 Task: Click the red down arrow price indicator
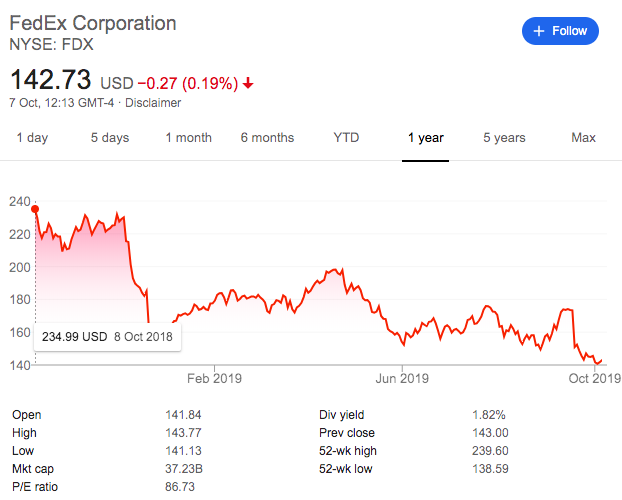tap(248, 83)
